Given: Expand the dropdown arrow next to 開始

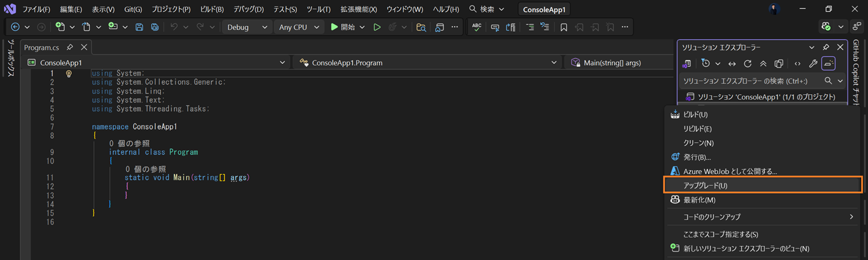Looking at the screenshot, I should tap(362, 27).
